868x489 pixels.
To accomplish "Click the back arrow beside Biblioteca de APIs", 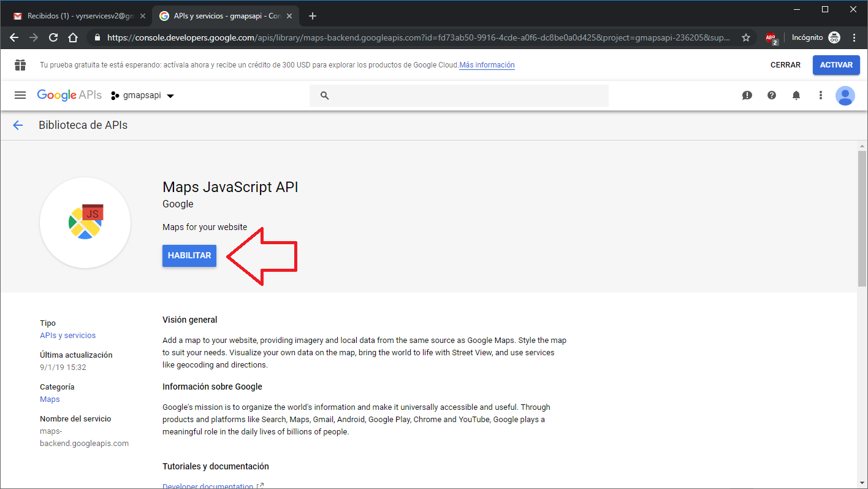I will coord(18,125).
